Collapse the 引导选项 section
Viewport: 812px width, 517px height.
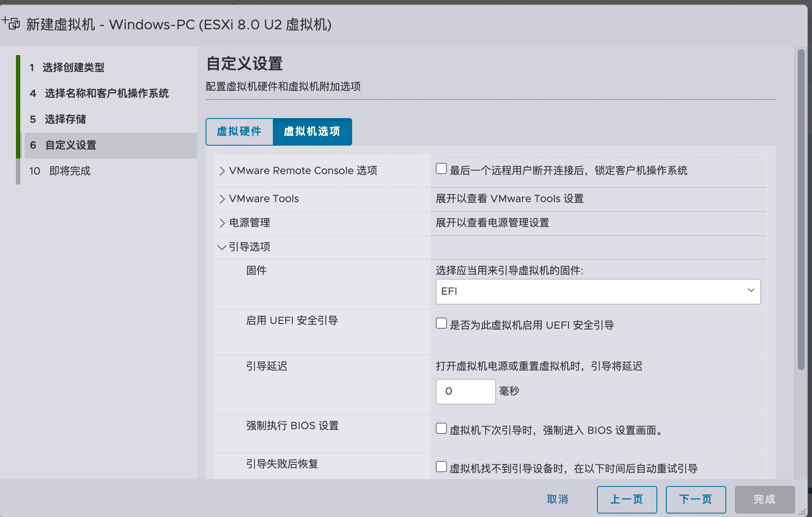click(x=222, y=247)
